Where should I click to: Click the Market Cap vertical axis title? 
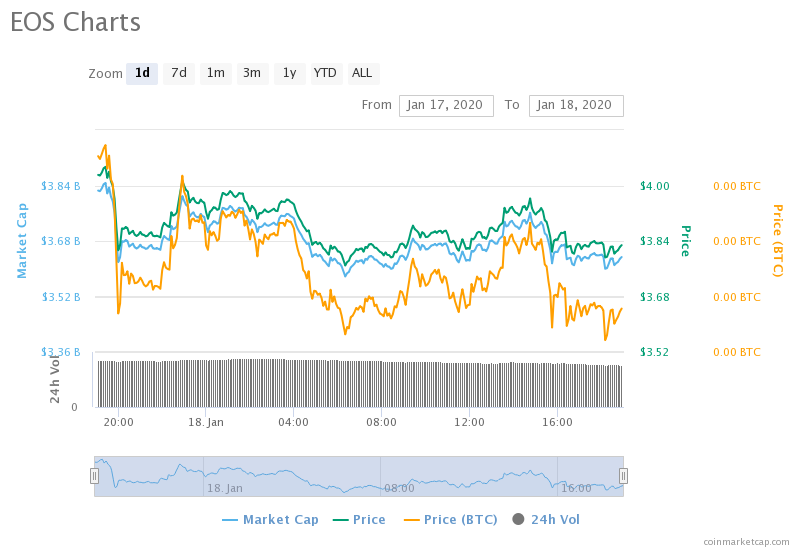click(x=22, y=241)
